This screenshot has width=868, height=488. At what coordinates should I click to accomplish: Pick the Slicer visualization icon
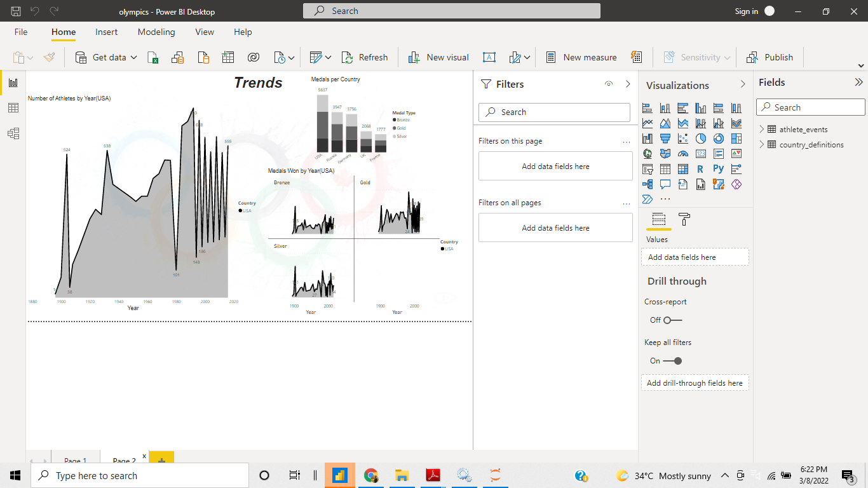pos(647,169)
